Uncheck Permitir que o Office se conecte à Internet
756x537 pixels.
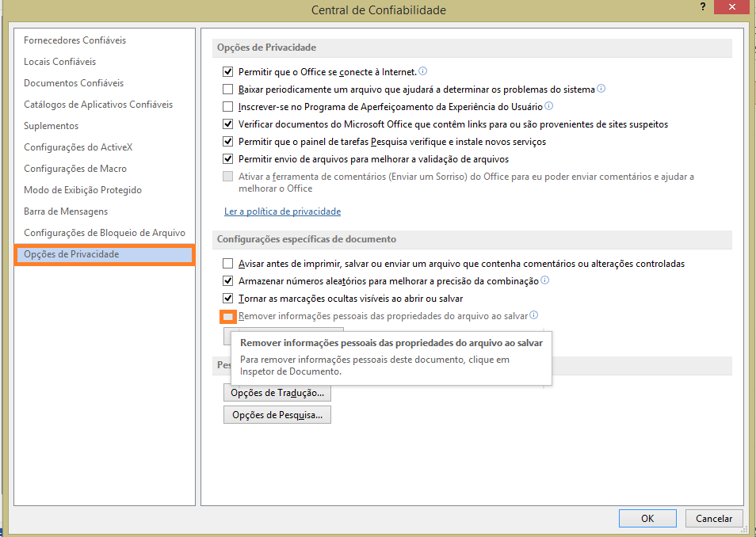(227, 72)
